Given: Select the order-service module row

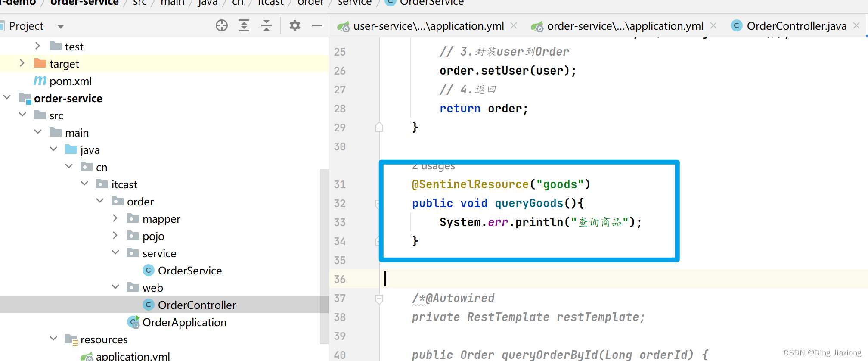Looking at the screenshot, I should pyautogui.click(x=164, y=98).
